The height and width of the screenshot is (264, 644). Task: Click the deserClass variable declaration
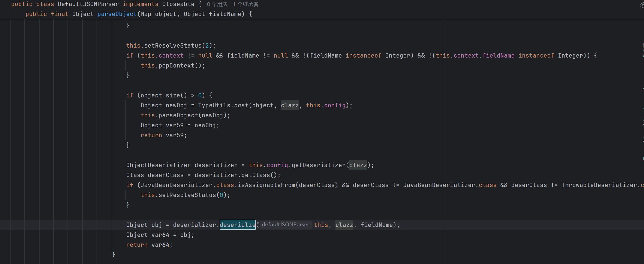(165, 175)
